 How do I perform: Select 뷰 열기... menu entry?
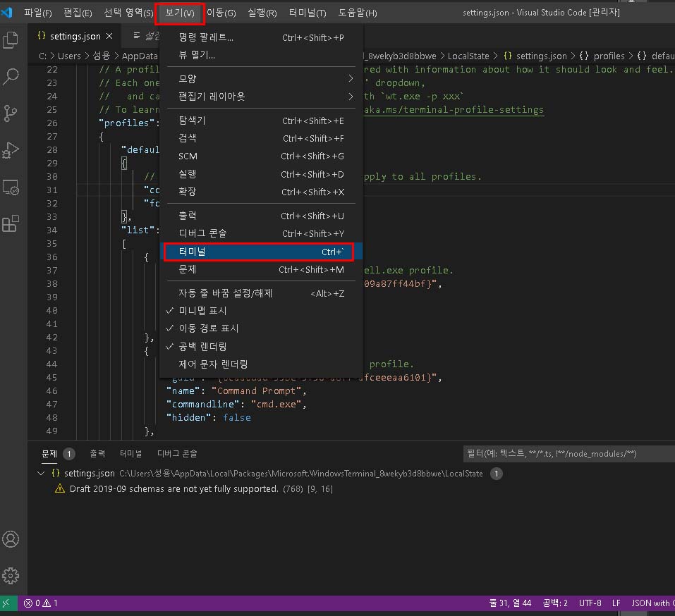pos(261,55)
